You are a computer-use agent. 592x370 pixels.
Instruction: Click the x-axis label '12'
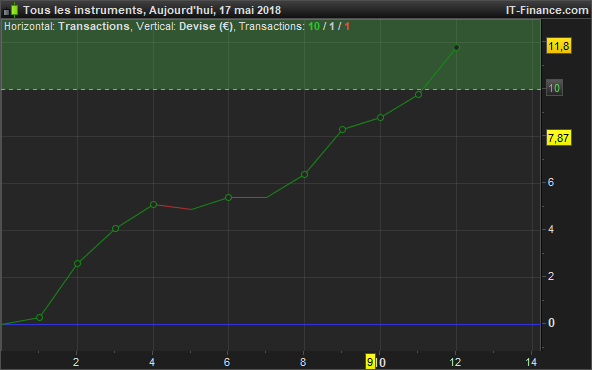pos(455,362)
